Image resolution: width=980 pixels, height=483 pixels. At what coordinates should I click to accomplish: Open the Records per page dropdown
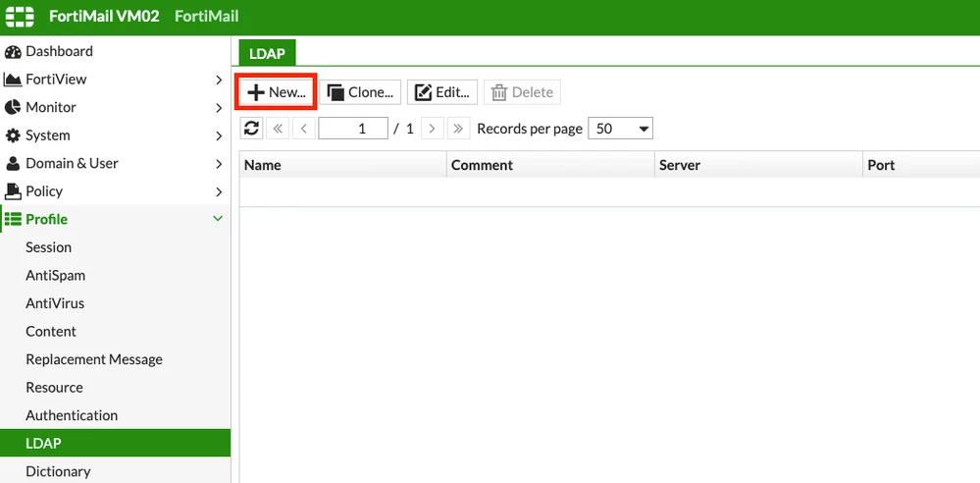pyautogui.click(x=621, y=129)
